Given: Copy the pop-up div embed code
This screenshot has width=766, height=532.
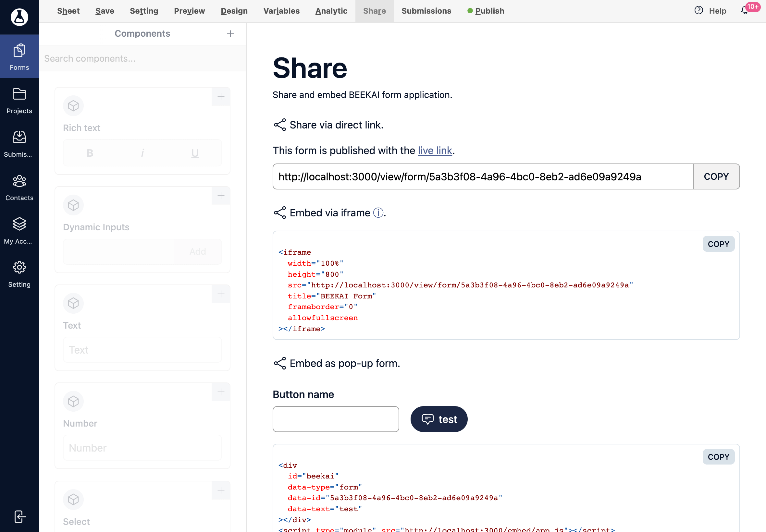Looking at the screenshot, I should [718, 457].
